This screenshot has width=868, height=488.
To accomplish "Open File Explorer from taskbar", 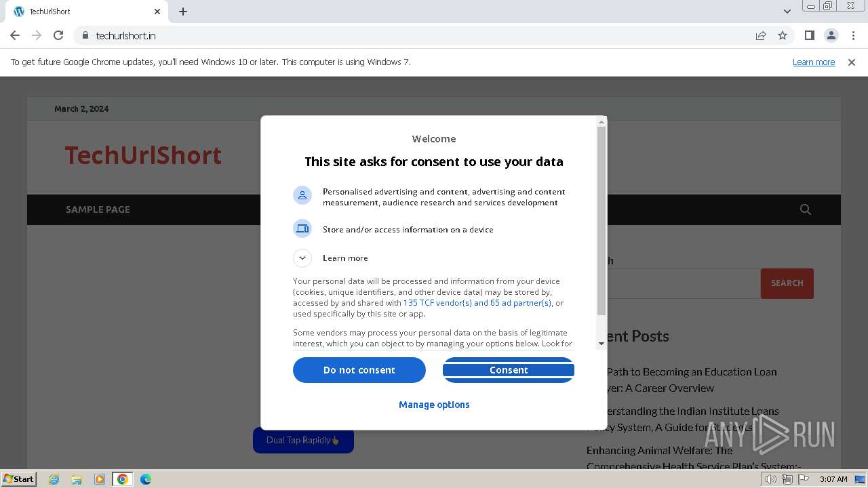I will tap(77, 479).
